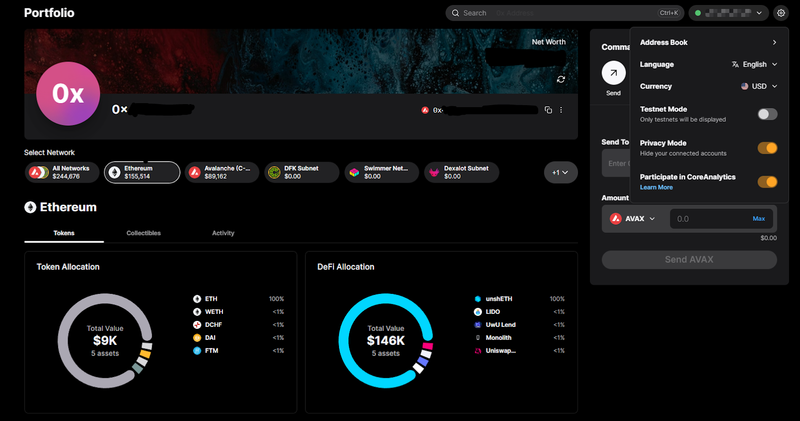Click the translate icon beside Language
This screenshot has width=800, height=421.
tap(735, 64)
